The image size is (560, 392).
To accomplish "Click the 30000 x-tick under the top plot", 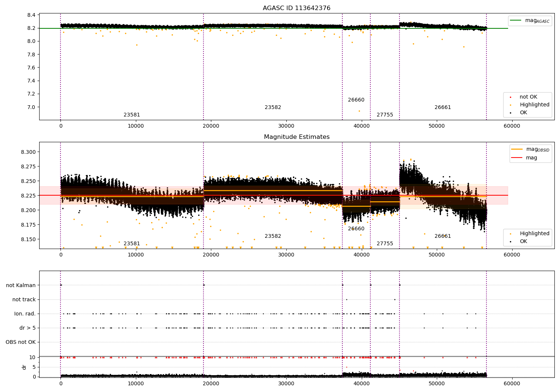I will [x=286, y=126].
